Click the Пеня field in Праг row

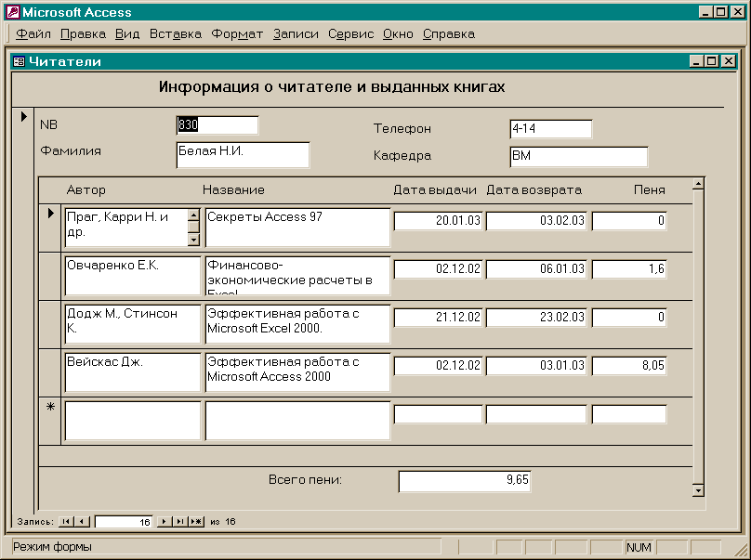tap(629, 221)
